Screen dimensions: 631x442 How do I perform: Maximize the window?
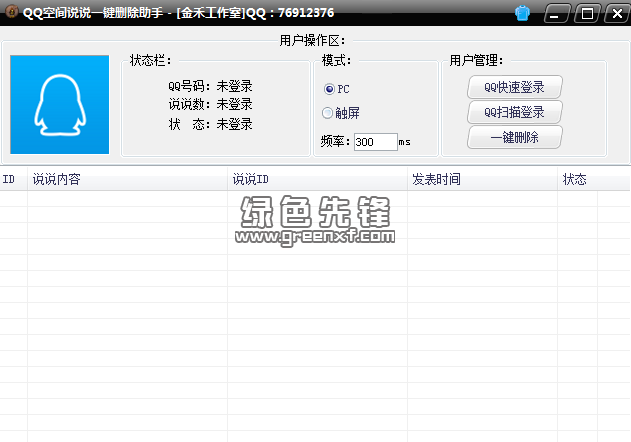[587, 14]
